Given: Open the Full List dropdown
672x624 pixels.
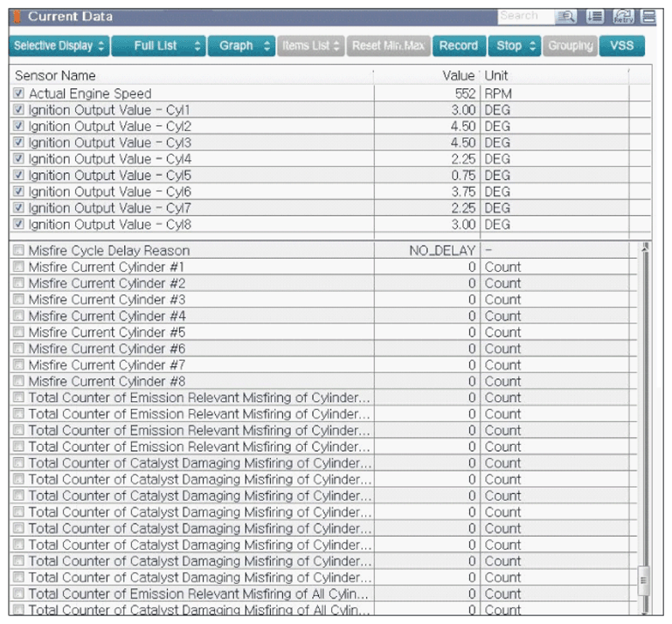Looking at the screenshot, I should (158, 45).
